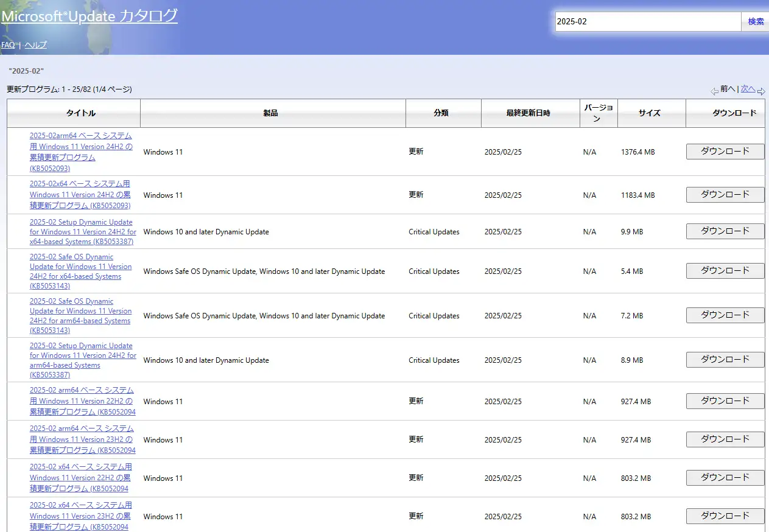Click the 検索 search button

point(756,21)
